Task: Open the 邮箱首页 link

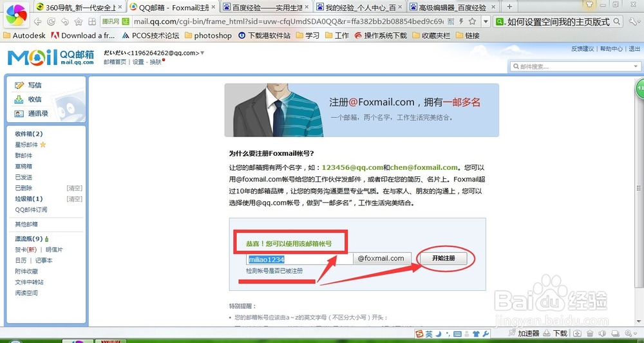Action: [x=115, y=62]
